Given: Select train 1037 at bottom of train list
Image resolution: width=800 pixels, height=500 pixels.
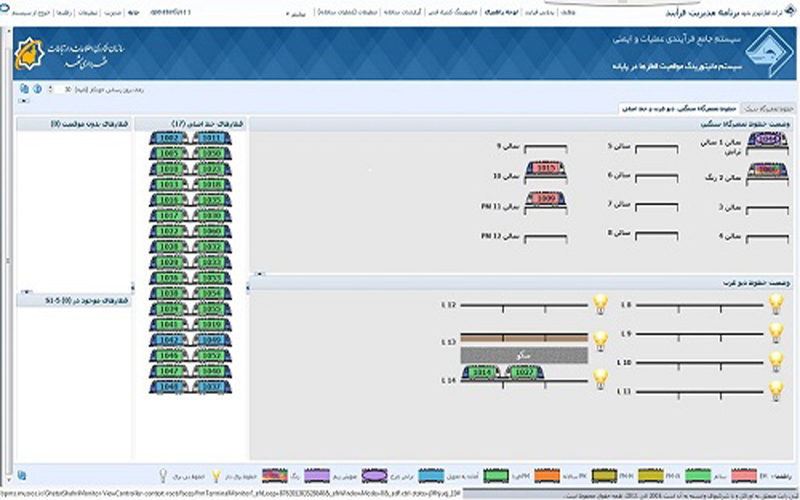Looking at the screenshot, I should click(x=211, y=386).
